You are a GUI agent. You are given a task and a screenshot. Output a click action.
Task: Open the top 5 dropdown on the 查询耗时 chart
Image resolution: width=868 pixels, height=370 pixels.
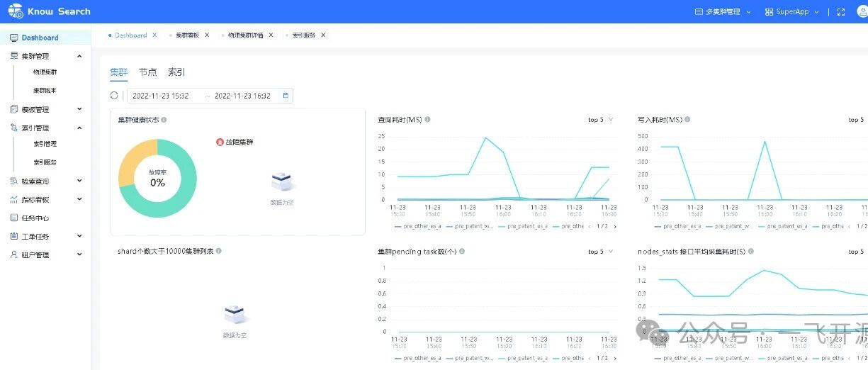601,120
